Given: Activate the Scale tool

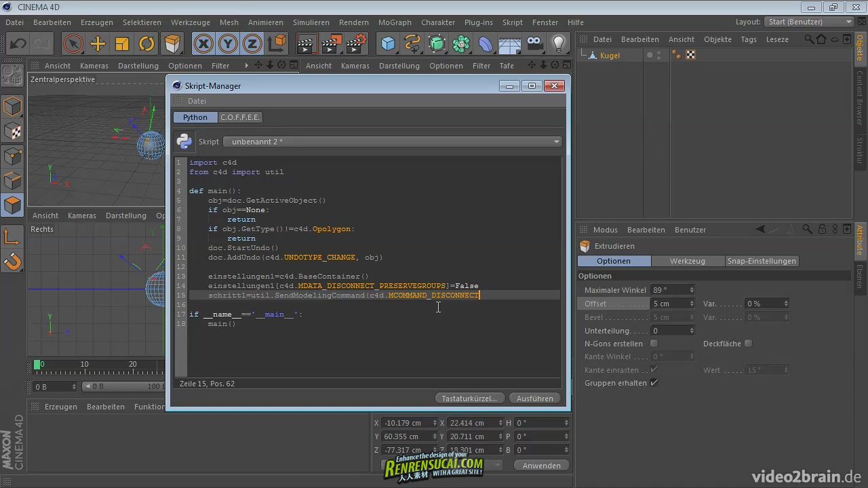Looking at the screenshot, I should coord(122,44).
